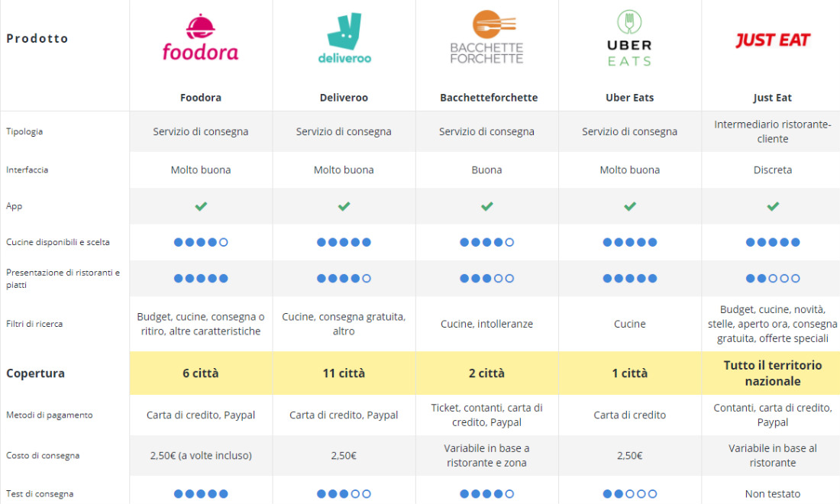840x504 pixels.
Task: Click 'Tutto il territorio nazionale' cell
Action: pos(773,373)
